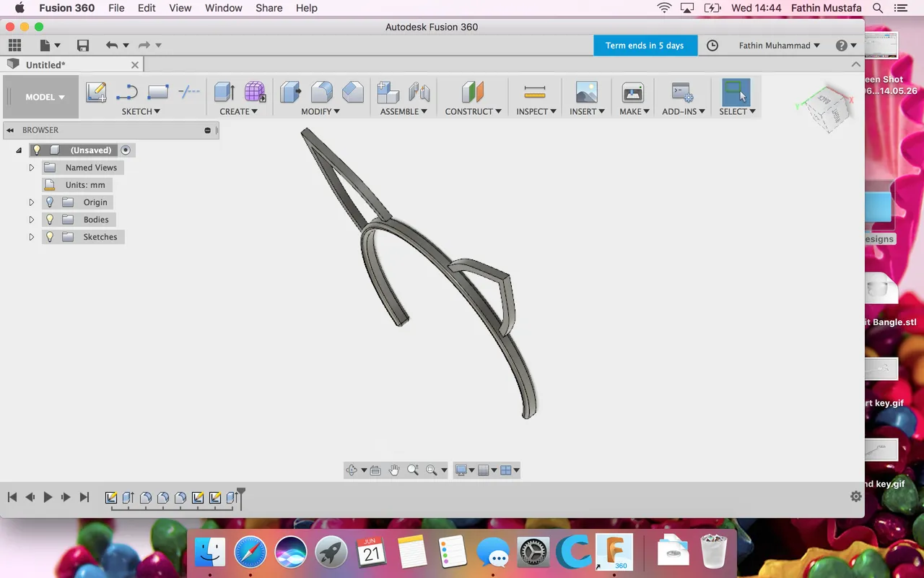Toggle the Sketches folder lightbulb
The image size is (924, 578).
[50, 237]
